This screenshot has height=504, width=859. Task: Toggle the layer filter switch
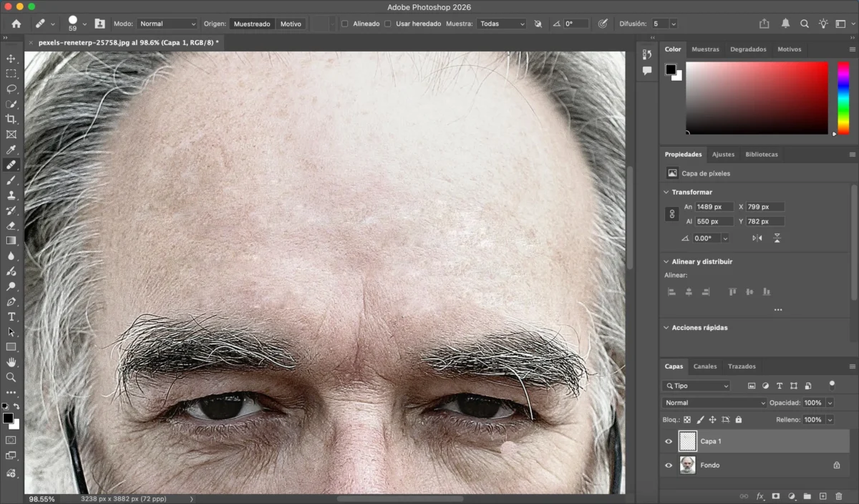click(831, 385)
